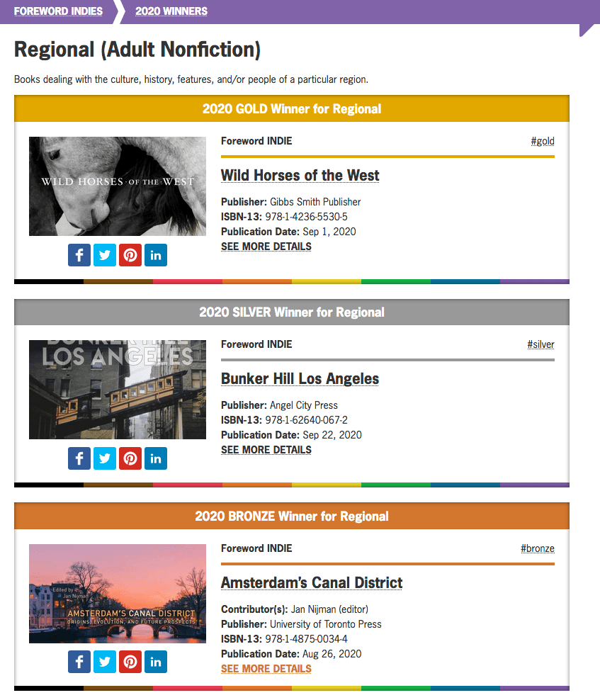Pin Wild Horses of the West to Pinterest
The height and width of the screenshot is (700, 600).
click(x=130, y=255)
